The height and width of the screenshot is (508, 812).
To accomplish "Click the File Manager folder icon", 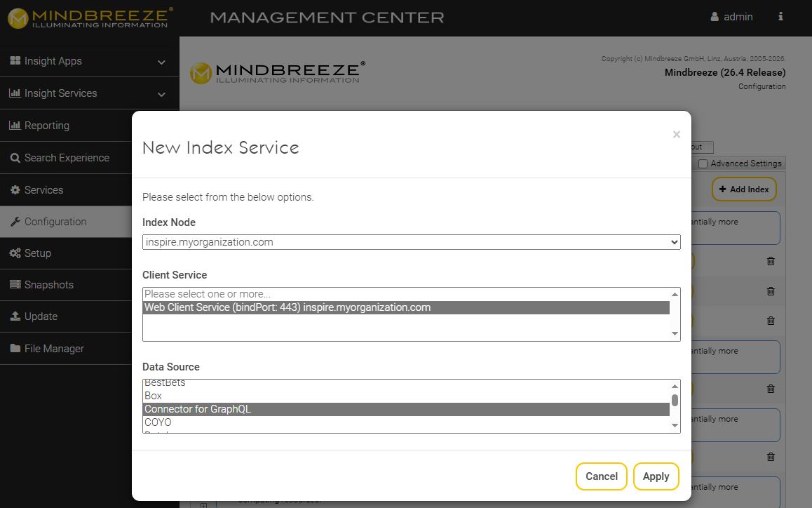I will 15,348.
